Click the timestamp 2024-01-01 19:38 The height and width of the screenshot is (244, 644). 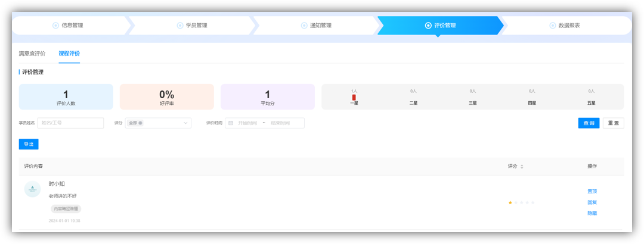tap(64, 221)
